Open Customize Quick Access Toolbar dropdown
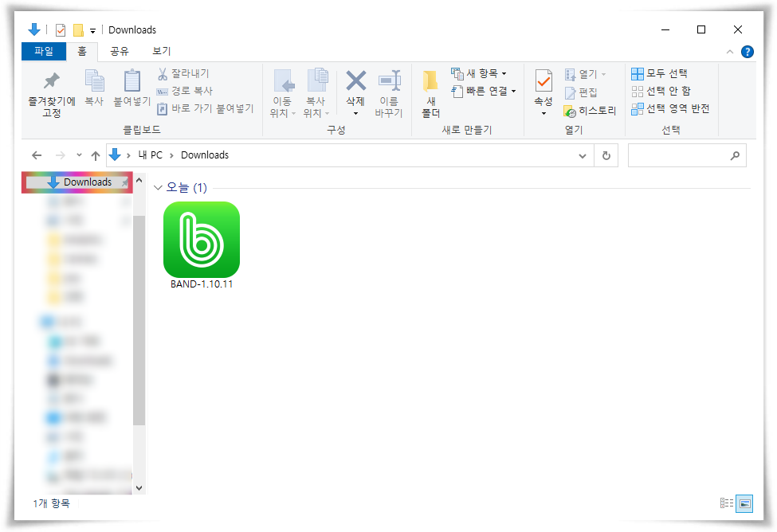Image resolution: width=777 pixels, height=532 pixels. click(x=92, y=31)
